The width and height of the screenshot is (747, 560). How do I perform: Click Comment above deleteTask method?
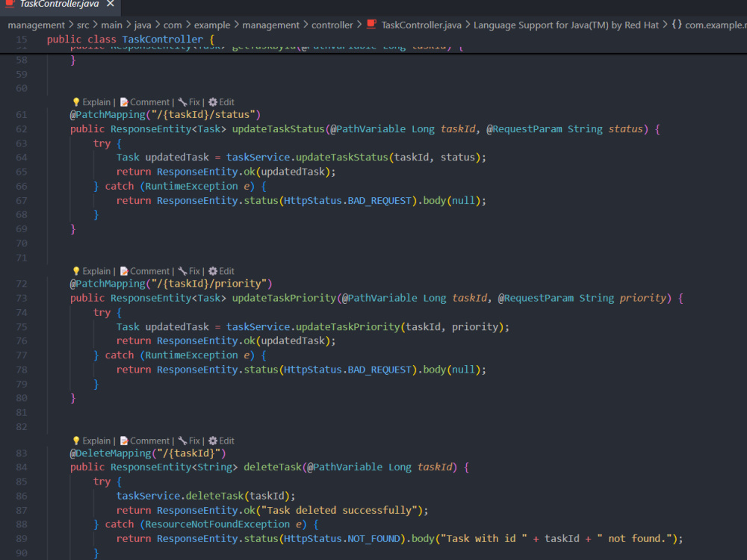tap(149, 441)
